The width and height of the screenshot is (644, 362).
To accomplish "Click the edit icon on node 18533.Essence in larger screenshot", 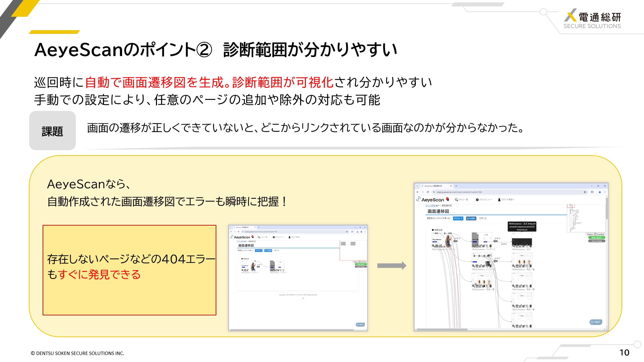I will coord(440,246).
